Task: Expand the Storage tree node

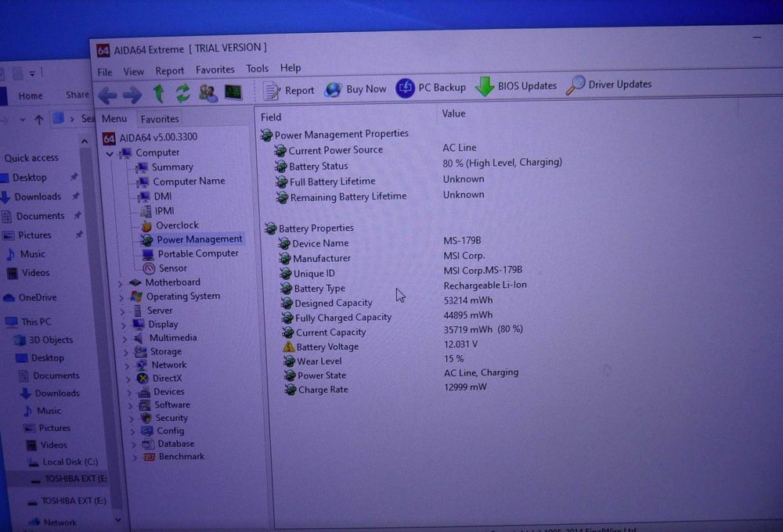Action: click(125, 352)
